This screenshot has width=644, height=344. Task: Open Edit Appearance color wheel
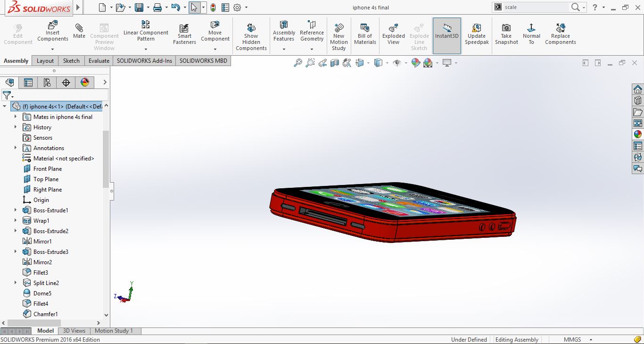point(415,63)
